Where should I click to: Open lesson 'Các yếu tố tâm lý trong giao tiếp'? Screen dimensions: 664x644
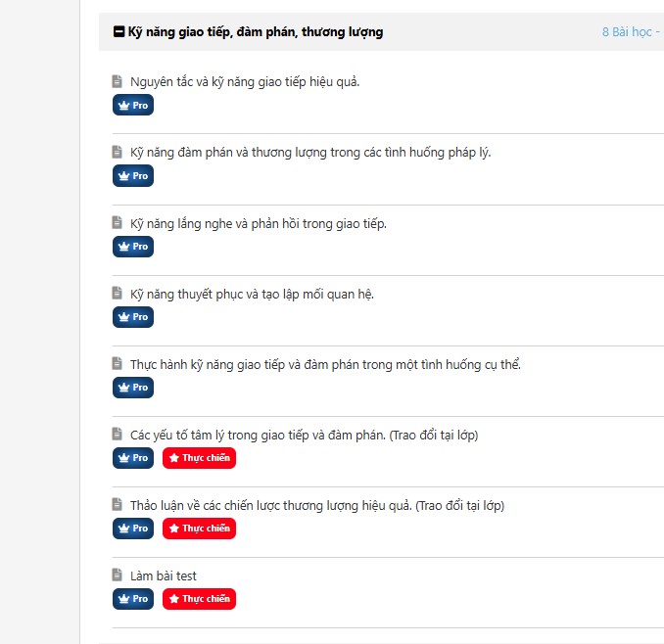[304, 435]
